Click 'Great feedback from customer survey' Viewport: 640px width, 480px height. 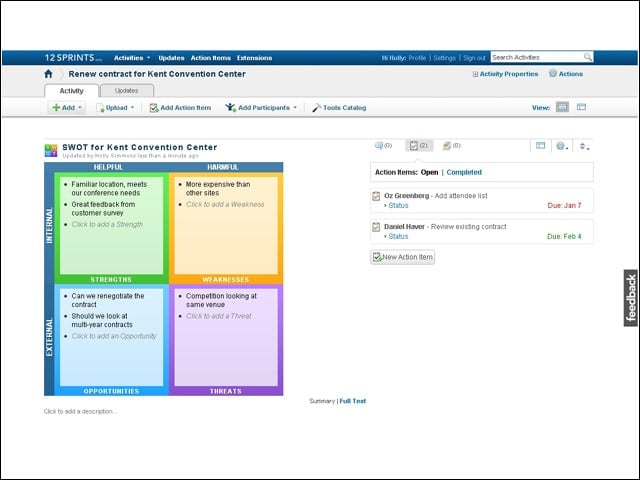[103, 209]
